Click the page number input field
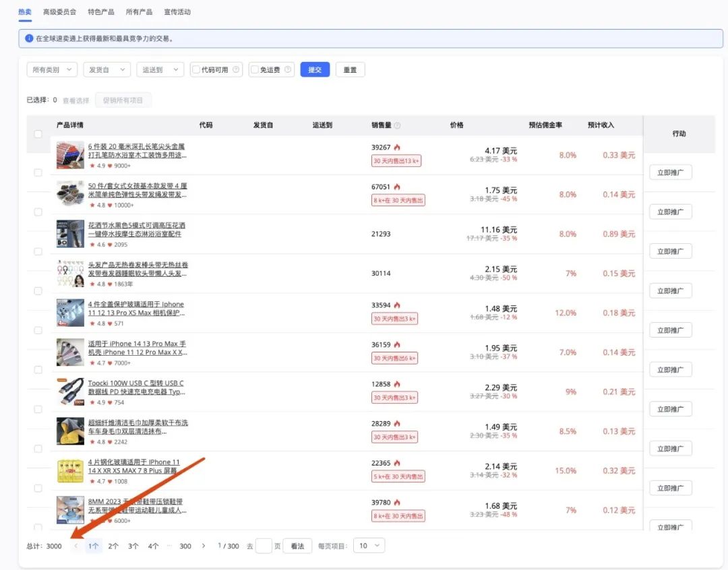Image resolution: width=728 pixels, height=570 pixels. [264, 546]
